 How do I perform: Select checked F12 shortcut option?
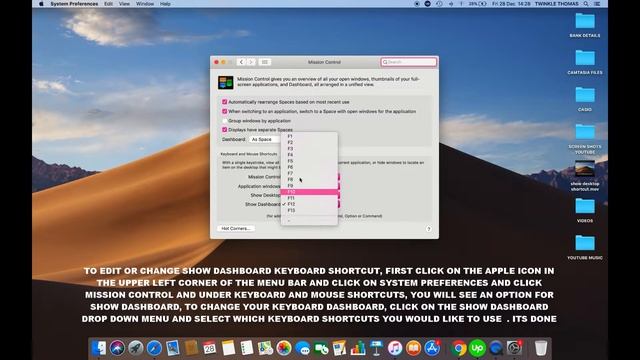coord(309,204)
